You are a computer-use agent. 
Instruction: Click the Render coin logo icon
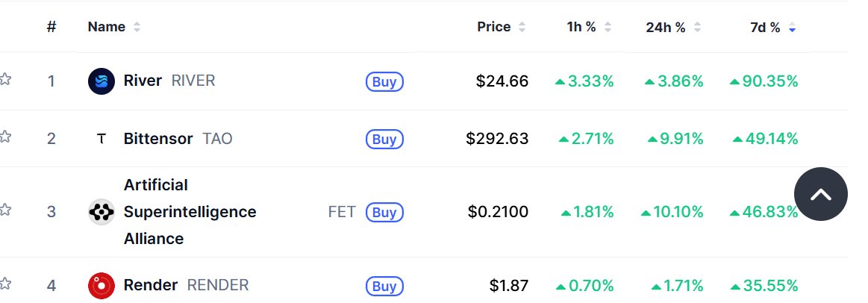click(x=101, y=285)
